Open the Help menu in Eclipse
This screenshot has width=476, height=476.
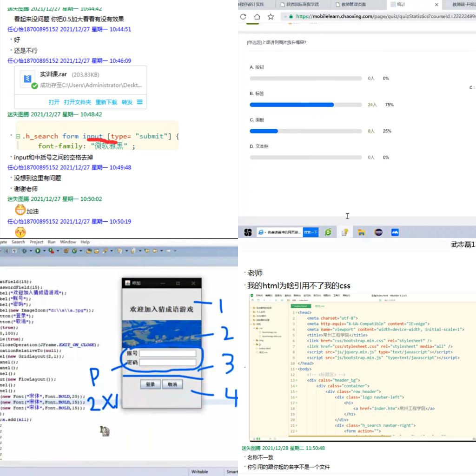pos(85,242)
